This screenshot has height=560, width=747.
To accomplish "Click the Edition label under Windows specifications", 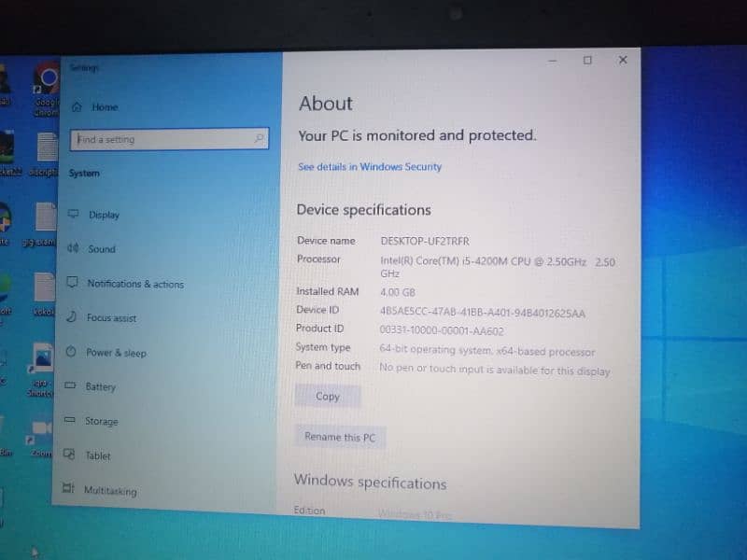I will pos(310,510).
